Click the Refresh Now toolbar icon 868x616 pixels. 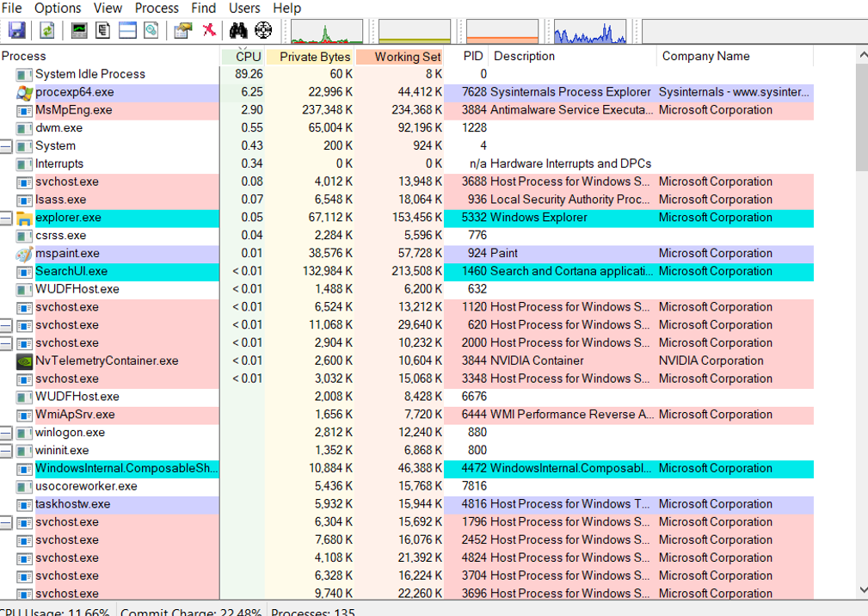(x=47, y=30)
